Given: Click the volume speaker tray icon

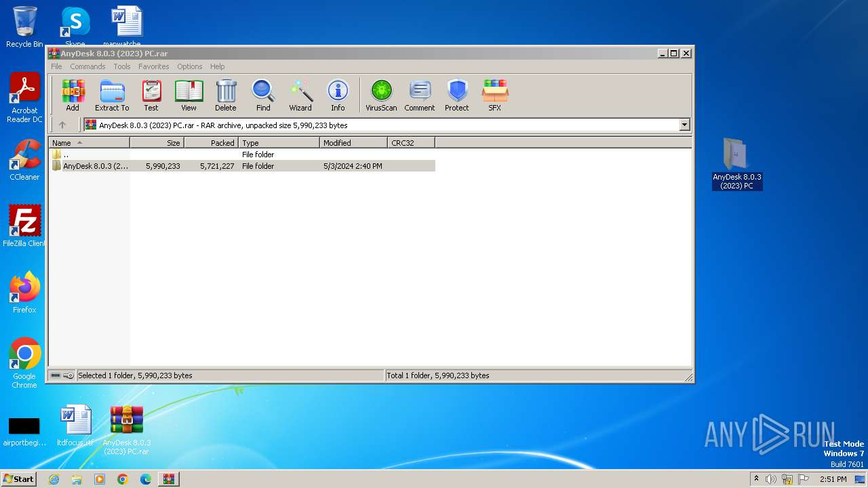Looking at the screenshot, I should (771, 479).
